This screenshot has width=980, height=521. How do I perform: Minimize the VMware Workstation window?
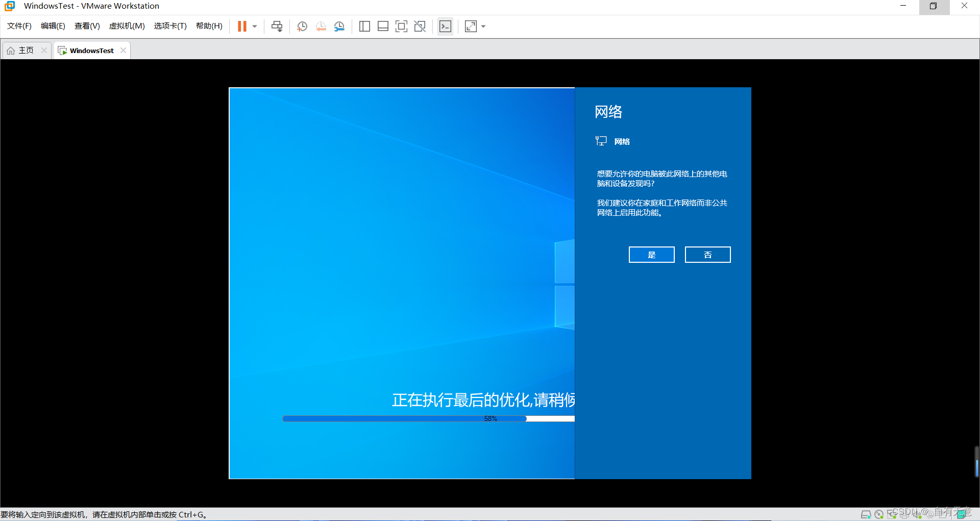click(903, 6)
